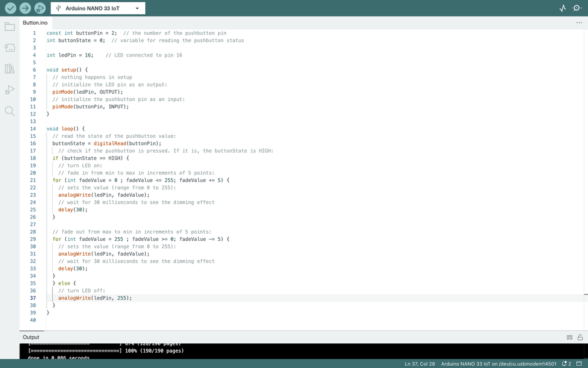The width and height of the screenshot is (588, 368).
Task: Click 'analogWrite(ledPin, fadeValue);' on line 23
Action: point(103,195)
